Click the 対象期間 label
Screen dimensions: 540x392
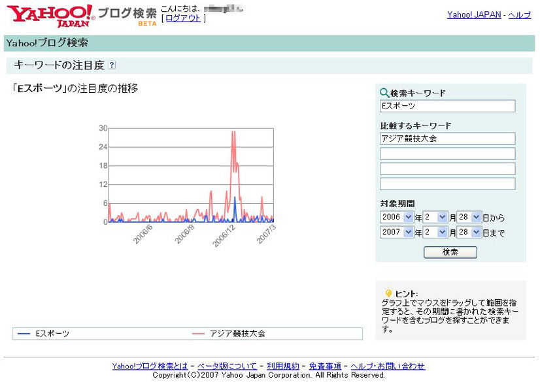tap(397, 203)
